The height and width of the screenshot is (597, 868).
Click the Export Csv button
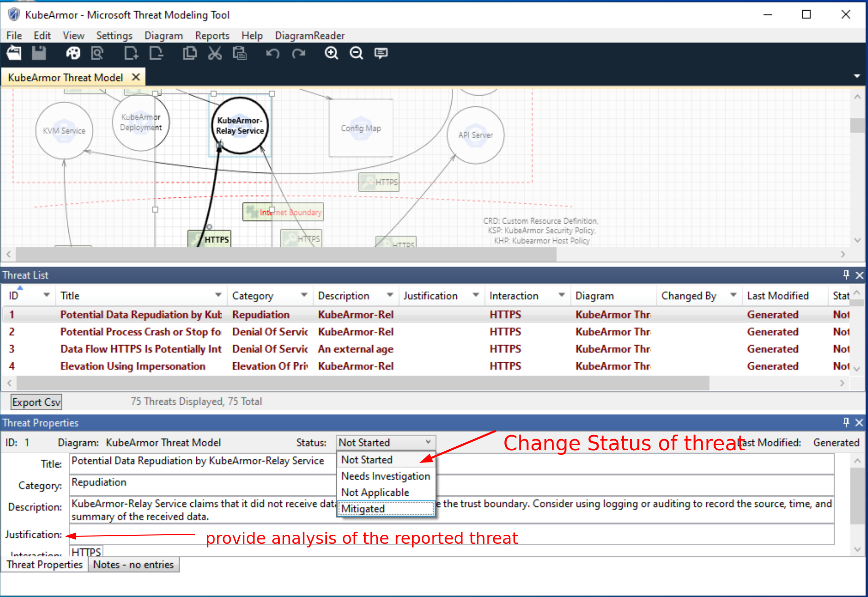pyautogui.click(x=36, y=402)
